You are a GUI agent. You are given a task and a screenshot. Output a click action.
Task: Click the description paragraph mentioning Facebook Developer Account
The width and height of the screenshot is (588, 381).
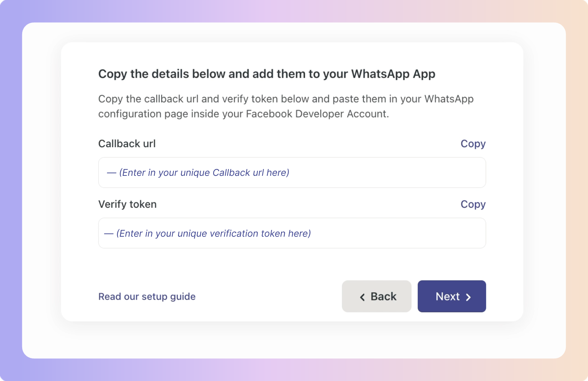[285, 106]
